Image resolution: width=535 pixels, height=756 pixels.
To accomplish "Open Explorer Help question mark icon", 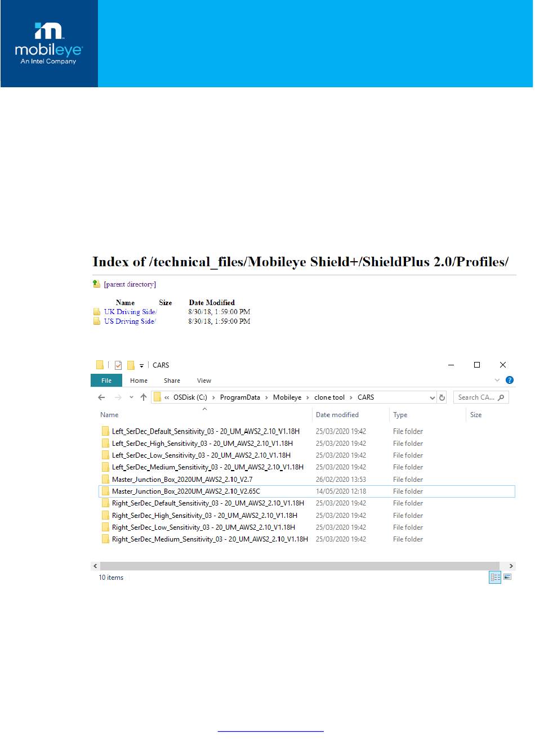I will (x=510, y=380).
